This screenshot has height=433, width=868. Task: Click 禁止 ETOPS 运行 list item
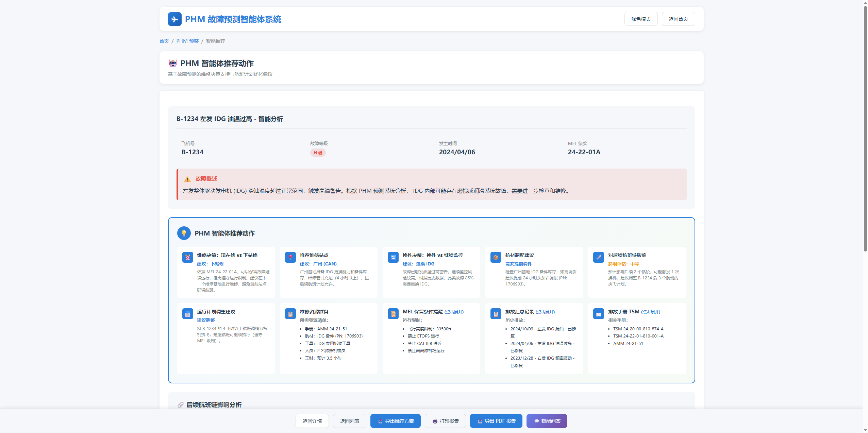tap(423, 336)
